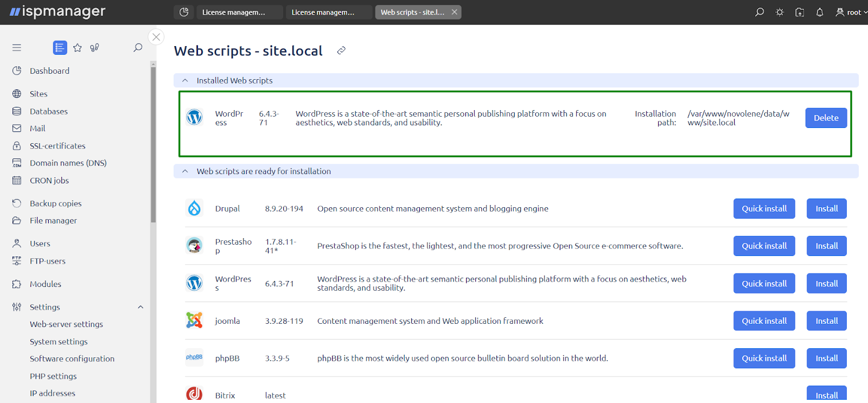Open IP addresses
The width and height of the screenshot is (868, 403).
(53, 393)
